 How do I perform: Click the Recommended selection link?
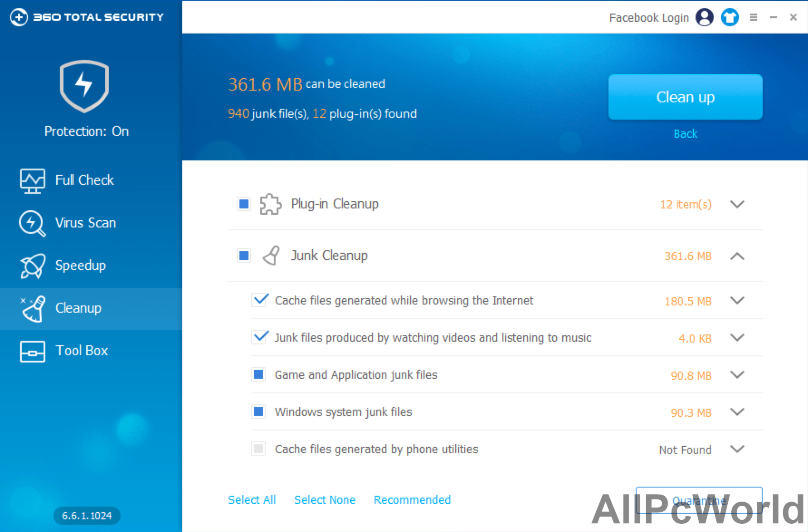click(412, 500)
